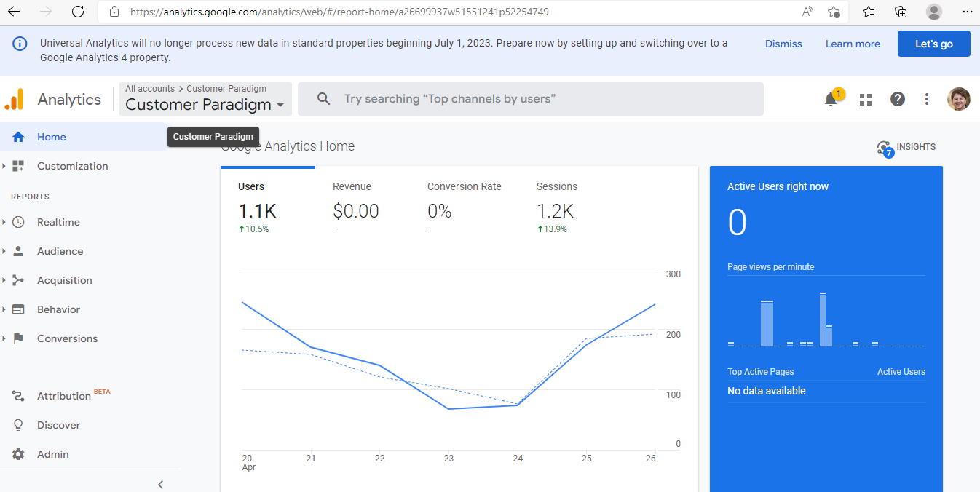Open the three-dot more options menu
This screenshot has height=492, width=980.
click(927, 99)
